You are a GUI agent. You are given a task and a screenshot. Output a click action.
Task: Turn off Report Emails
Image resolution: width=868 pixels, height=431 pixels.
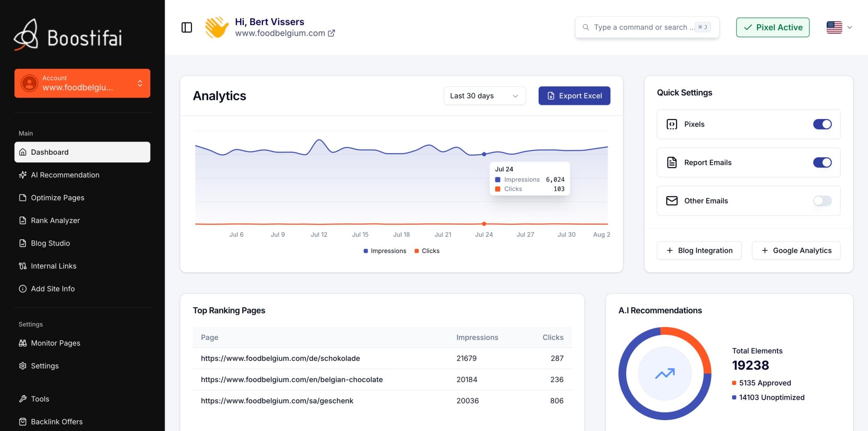click(822, 162)
